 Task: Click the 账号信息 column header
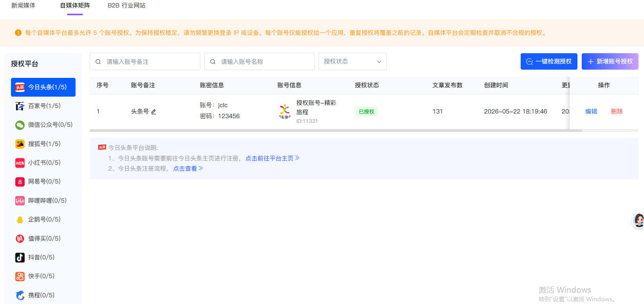[289, 85]
